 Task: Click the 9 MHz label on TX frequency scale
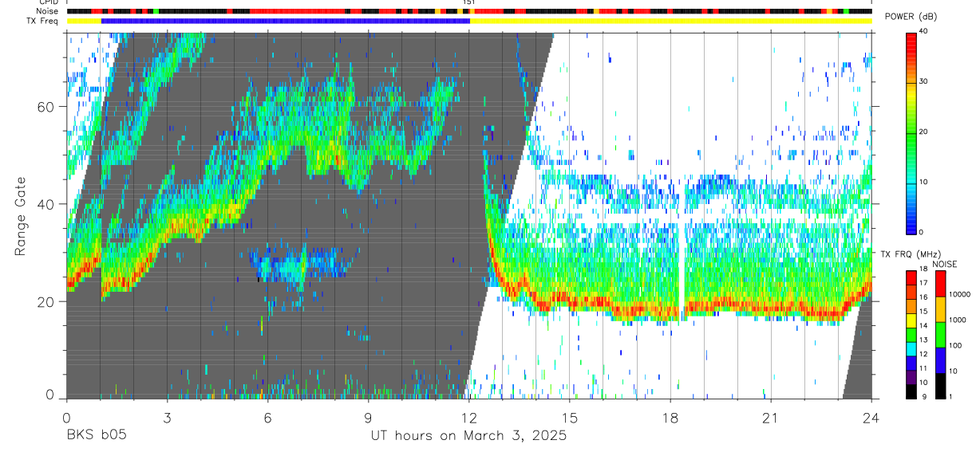[923, 397]
